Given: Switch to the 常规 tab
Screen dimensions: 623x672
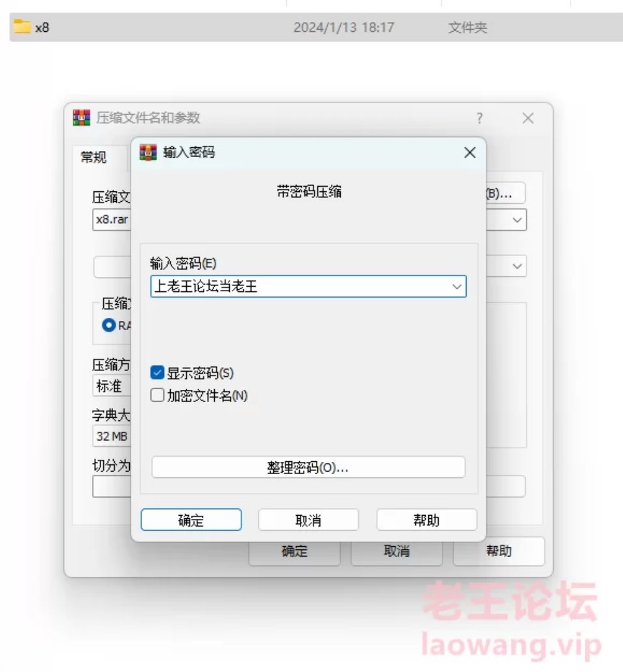Looking at the screenshot, I should 93,157.
